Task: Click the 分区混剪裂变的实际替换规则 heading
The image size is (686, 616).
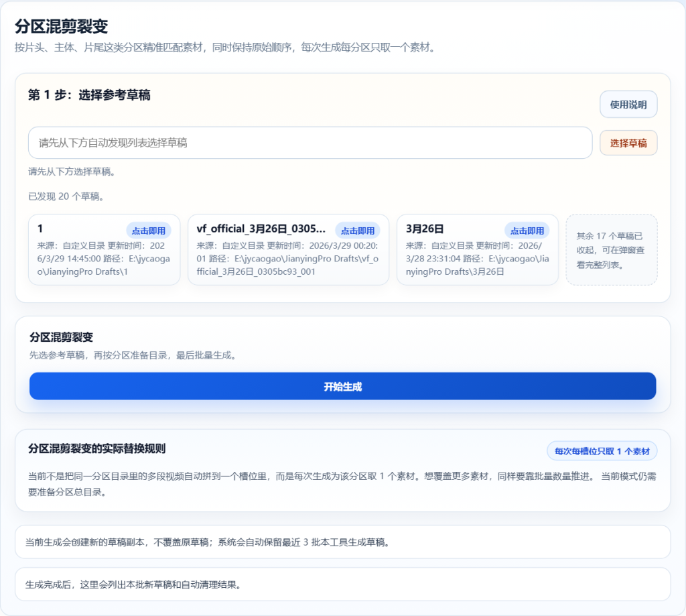Action: point(96,448)
